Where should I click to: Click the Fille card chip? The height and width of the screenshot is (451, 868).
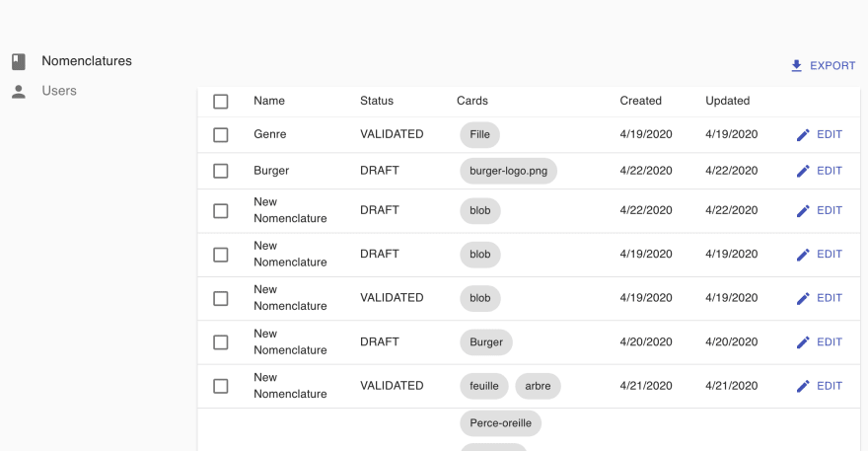(x=480, y=134)
